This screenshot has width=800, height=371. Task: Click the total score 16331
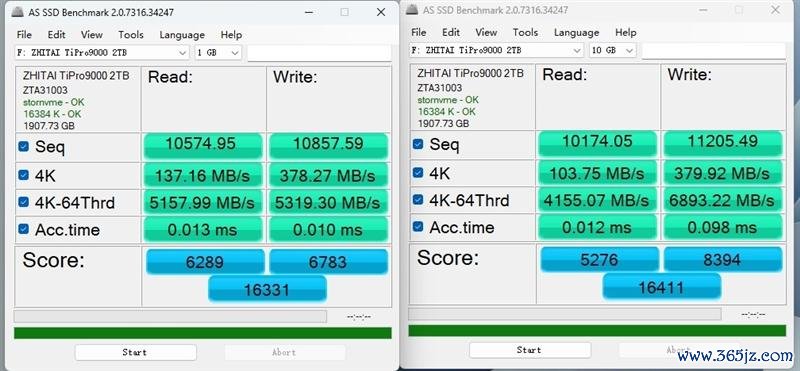coord(267,289)
